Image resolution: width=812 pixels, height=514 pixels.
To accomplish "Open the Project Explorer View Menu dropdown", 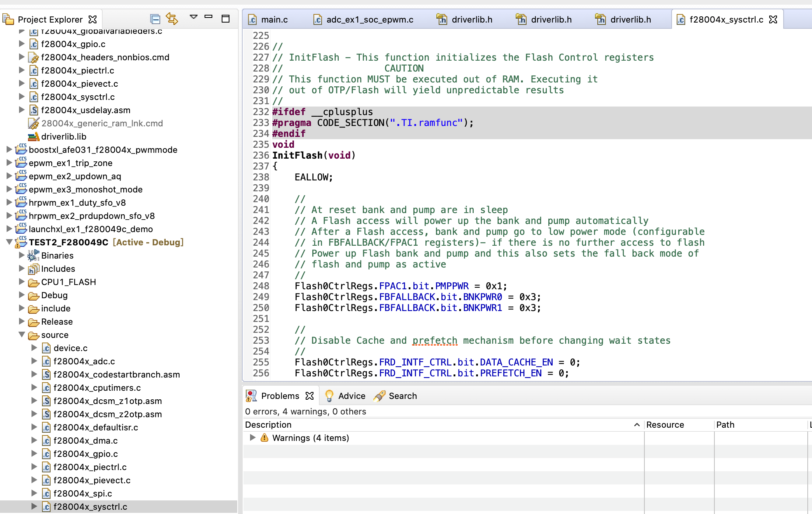I will pos(193,17).
